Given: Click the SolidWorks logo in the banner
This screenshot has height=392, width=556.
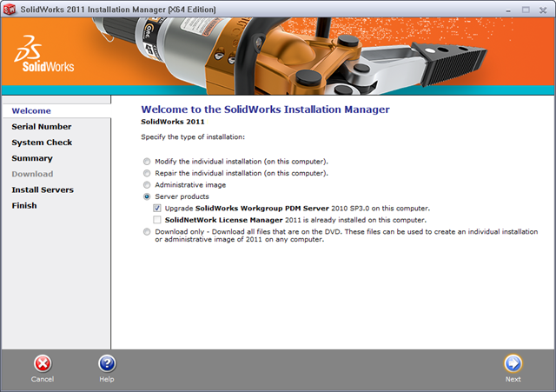Looking at the screenshot, I should (44, 54).
